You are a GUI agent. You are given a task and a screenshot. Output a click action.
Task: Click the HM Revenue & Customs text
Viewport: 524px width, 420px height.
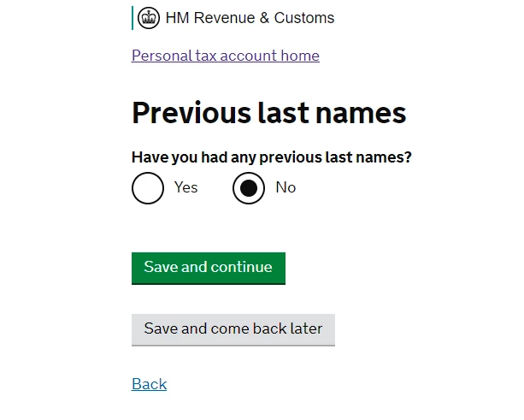(x=250, y=18)
